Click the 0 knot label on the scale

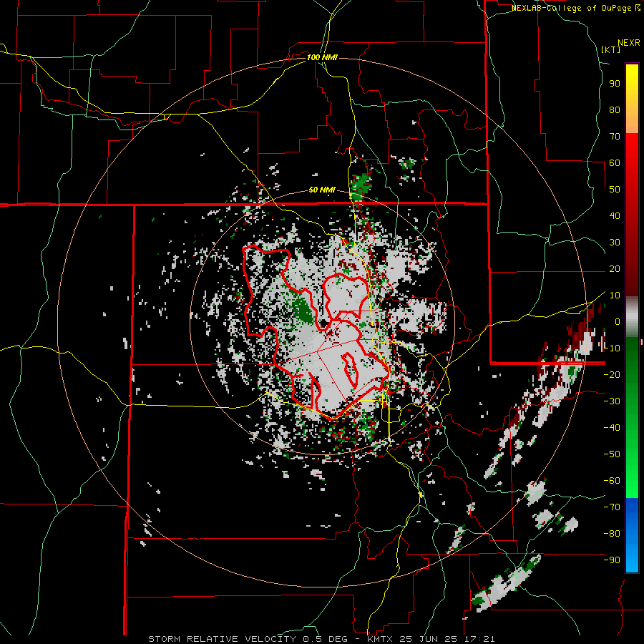coord(618,322)
